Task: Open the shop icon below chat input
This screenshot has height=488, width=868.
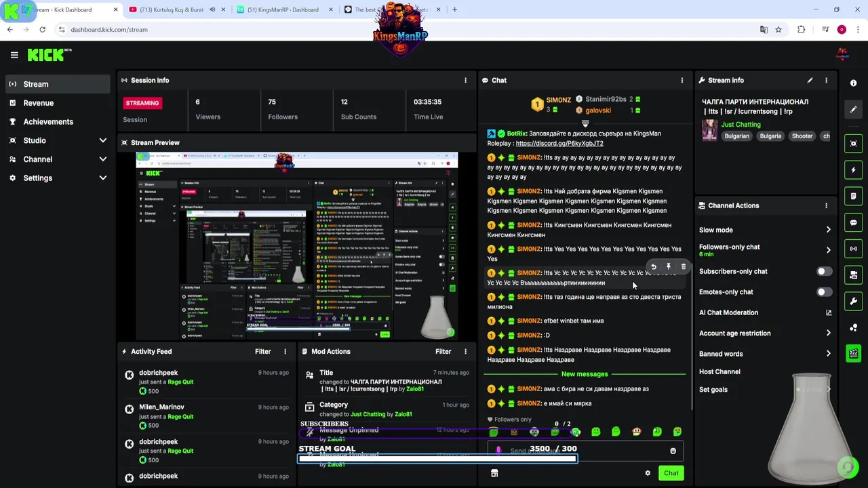Action: (x=494, y=473)
